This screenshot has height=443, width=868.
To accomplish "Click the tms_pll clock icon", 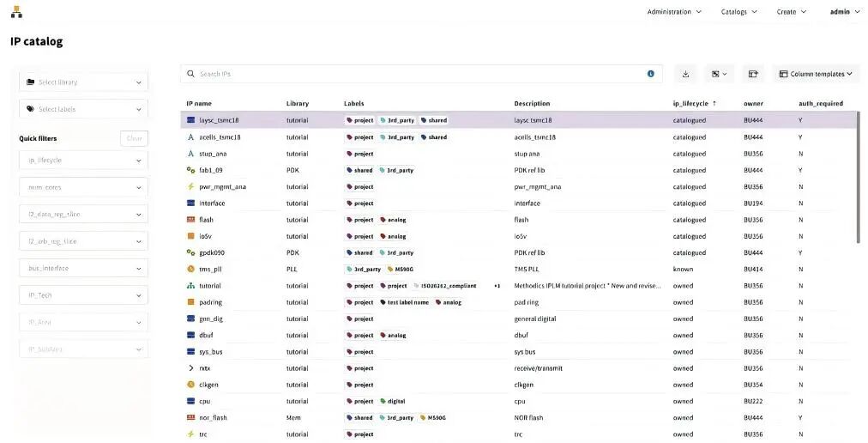I will [191, 269].
